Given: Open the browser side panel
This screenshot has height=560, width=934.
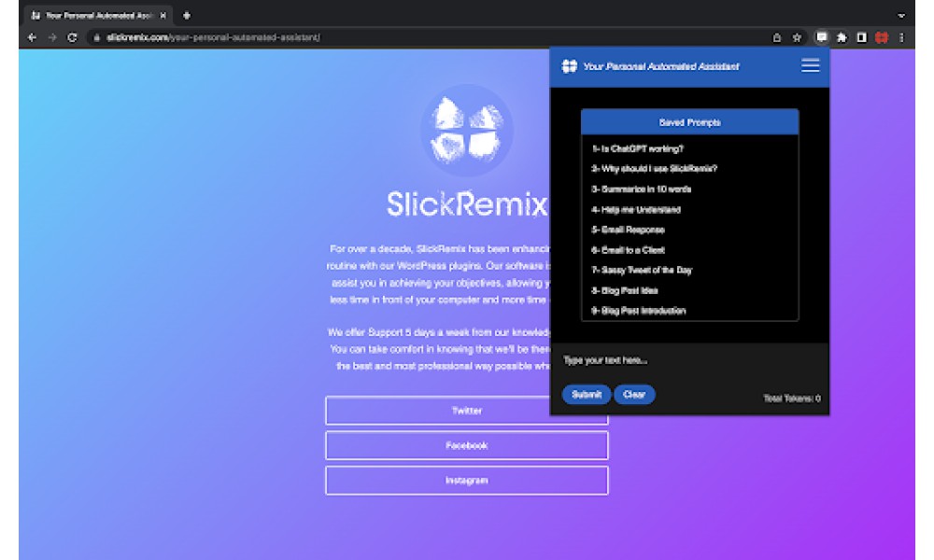Looking at the screenshot, I should coord(861,37).
